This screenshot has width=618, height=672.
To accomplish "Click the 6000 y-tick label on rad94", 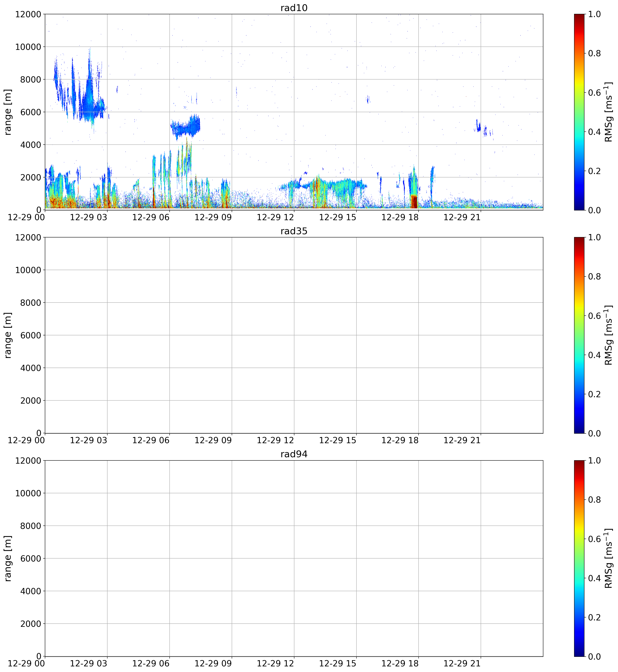I will [31, 558].
